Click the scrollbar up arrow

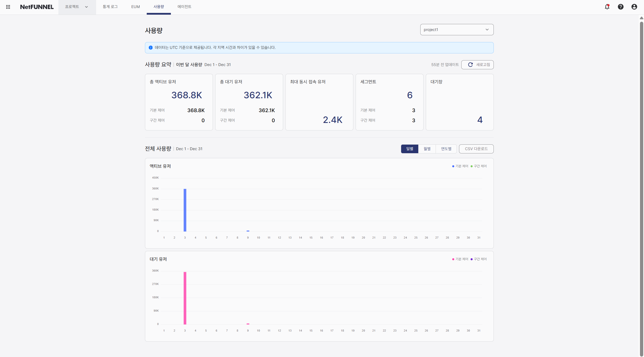pyautogui.click(x=641, y=18)
